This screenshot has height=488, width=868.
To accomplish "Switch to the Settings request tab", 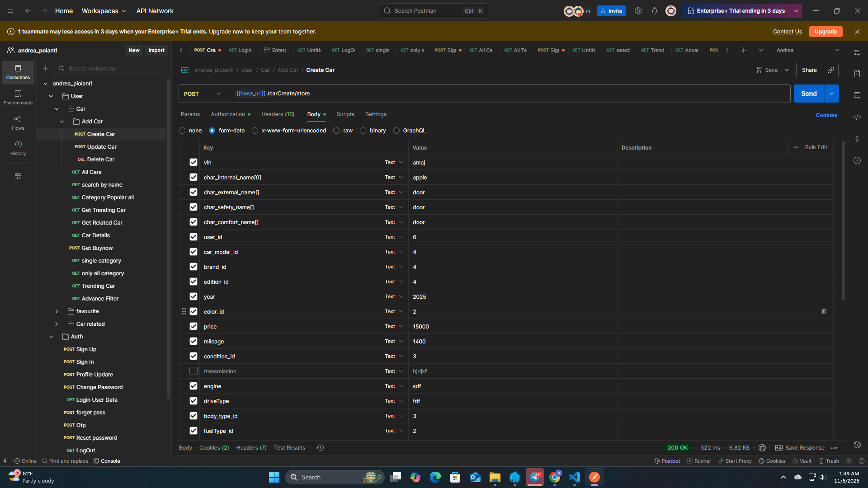I will 376,114.
